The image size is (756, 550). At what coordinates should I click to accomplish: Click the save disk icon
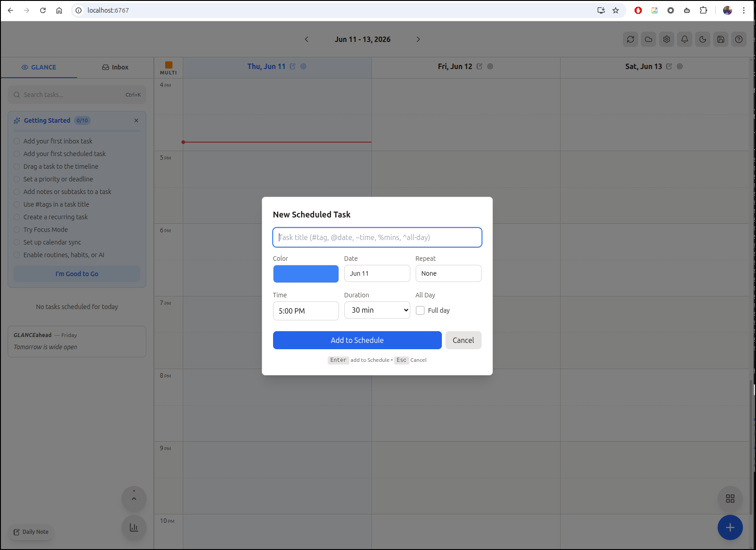[721, 39]
